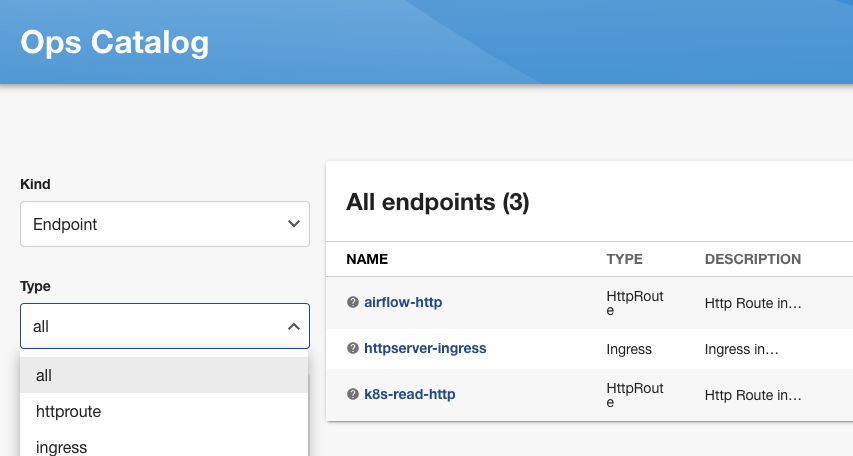Sort by the TYPE column header
The height and width of the screenshot is (456, 853).
tap(625, 259)
